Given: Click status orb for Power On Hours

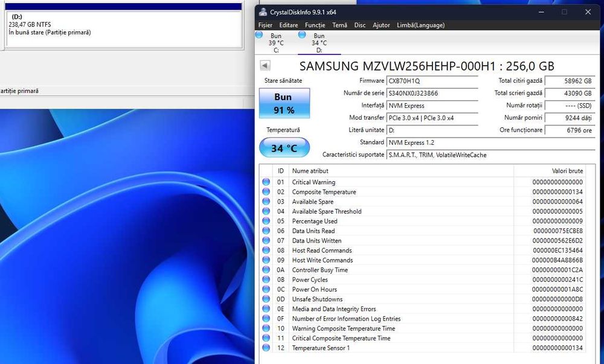Looking at the screenshot, I should point(266,289).
